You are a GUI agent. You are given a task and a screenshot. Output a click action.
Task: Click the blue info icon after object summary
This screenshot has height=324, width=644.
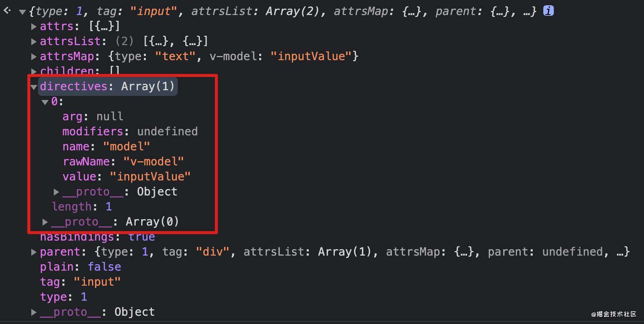click(548, 11)
